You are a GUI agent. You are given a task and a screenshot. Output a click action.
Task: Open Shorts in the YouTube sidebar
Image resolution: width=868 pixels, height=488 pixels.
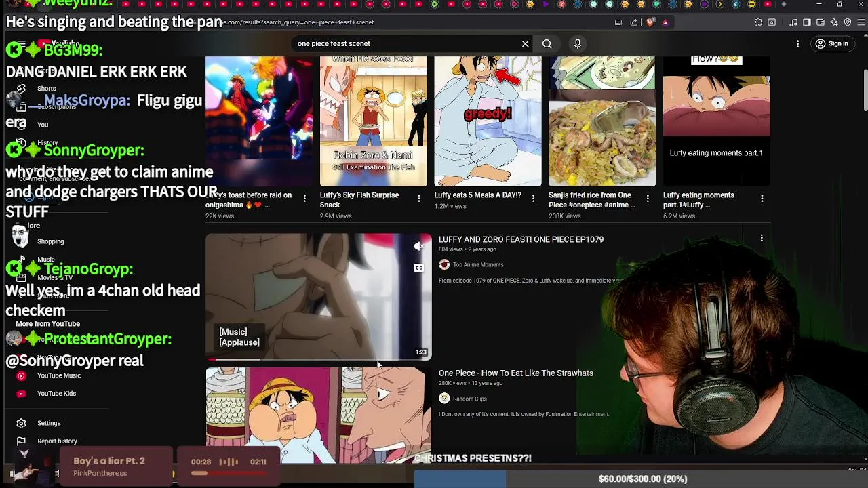(47, 89)
